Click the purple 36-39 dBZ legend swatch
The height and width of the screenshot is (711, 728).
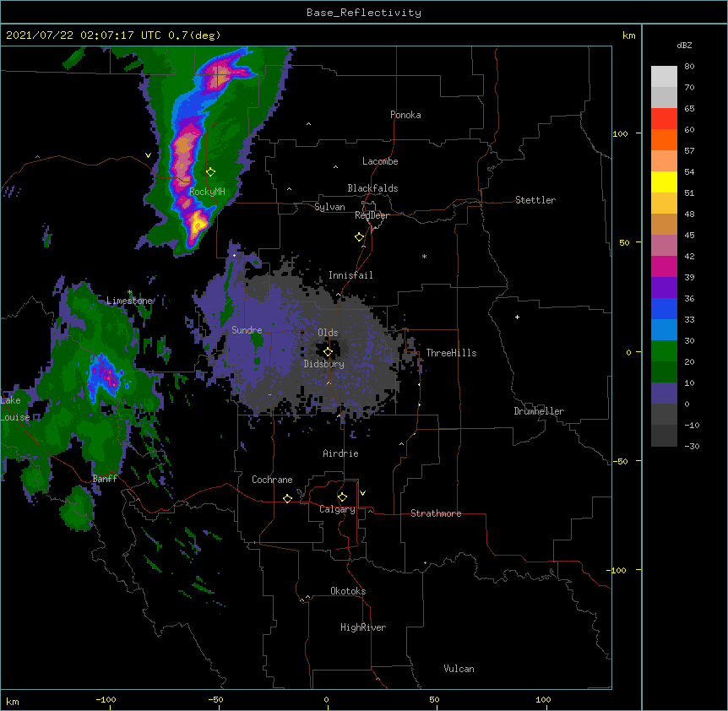click(664, 287)
